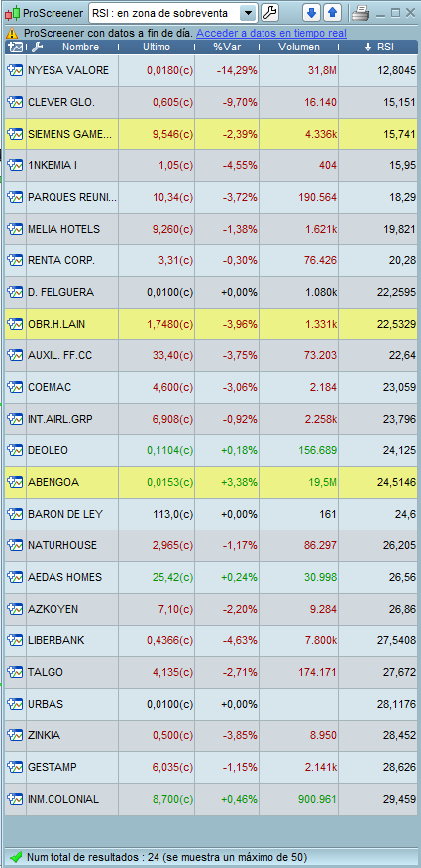Open the chart icon for LIBERBANK
Viewport: 421px width, 868px height.
point(15,640)
